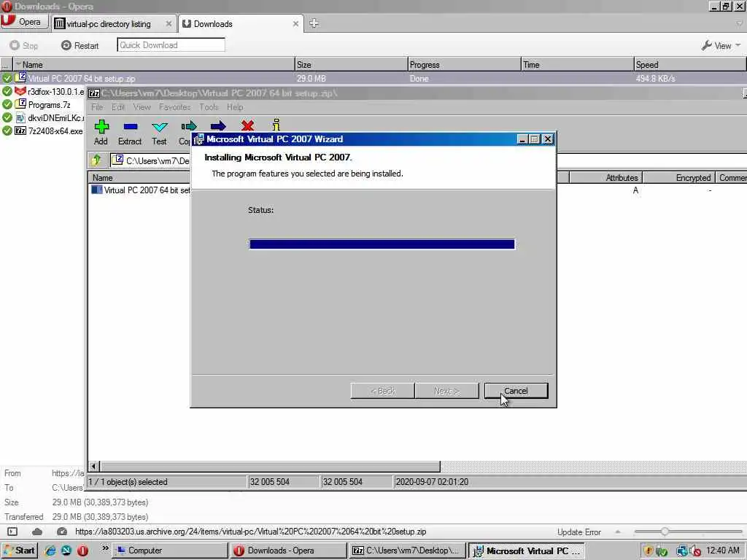Click the 7-Zip Attributes column header

point(606,178)
